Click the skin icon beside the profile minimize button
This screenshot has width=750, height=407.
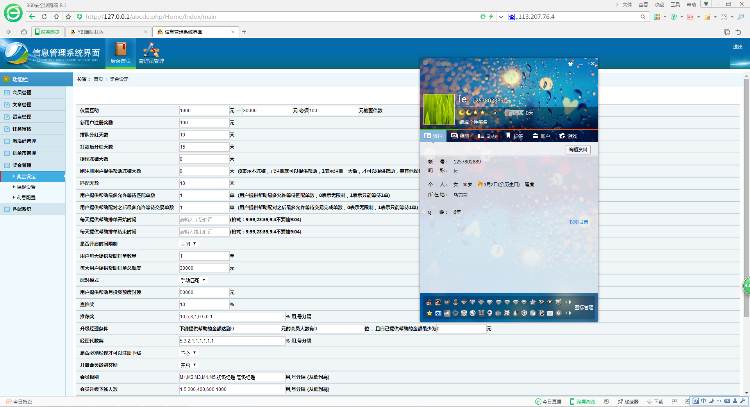click(x=570, y=63)
